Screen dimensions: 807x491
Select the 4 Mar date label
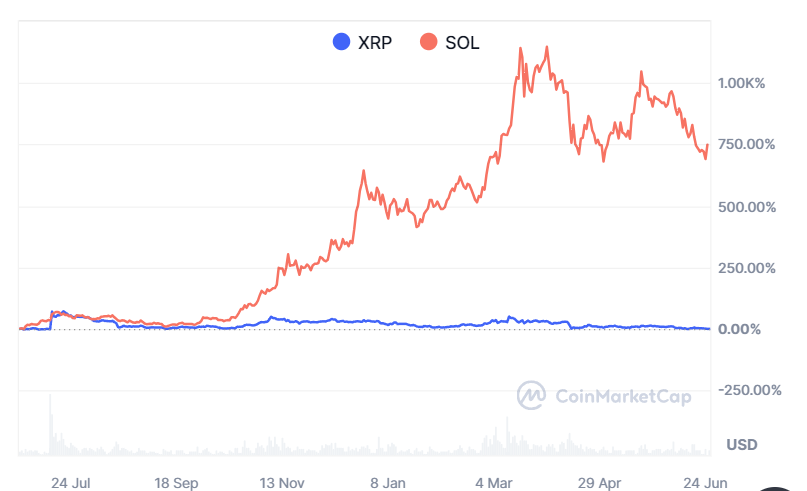[x=493, y=482]
